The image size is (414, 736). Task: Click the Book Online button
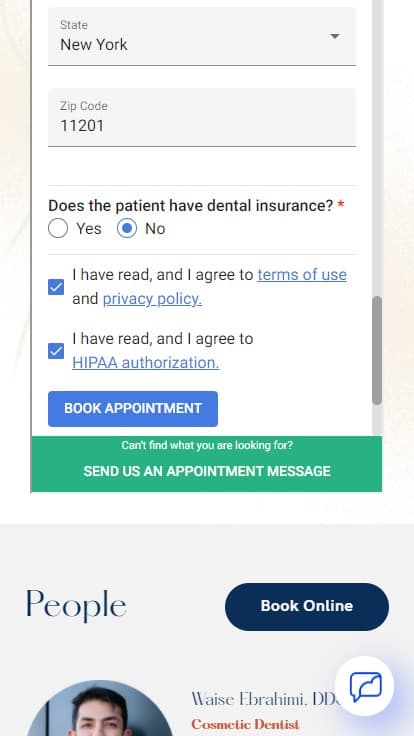tap(307, 606)
